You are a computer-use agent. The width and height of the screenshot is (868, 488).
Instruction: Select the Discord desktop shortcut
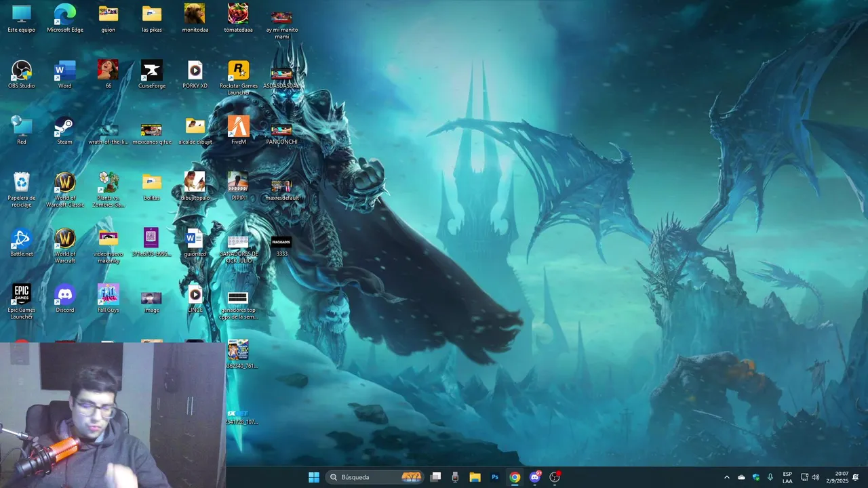point(65,299)
